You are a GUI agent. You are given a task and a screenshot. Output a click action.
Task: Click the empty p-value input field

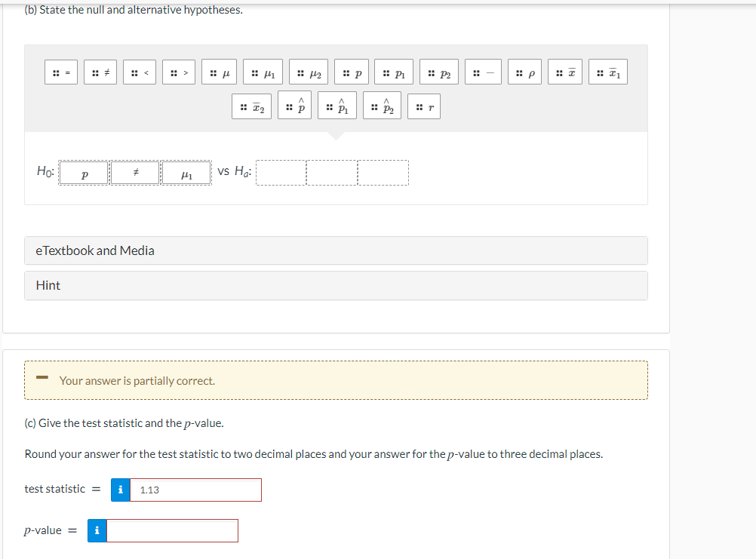click(x=172, y=530)
